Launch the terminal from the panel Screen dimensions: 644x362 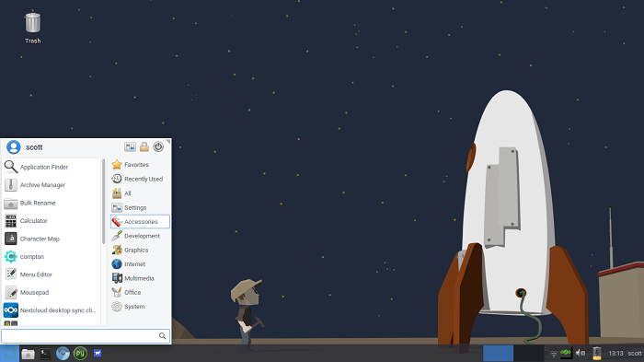45,354
